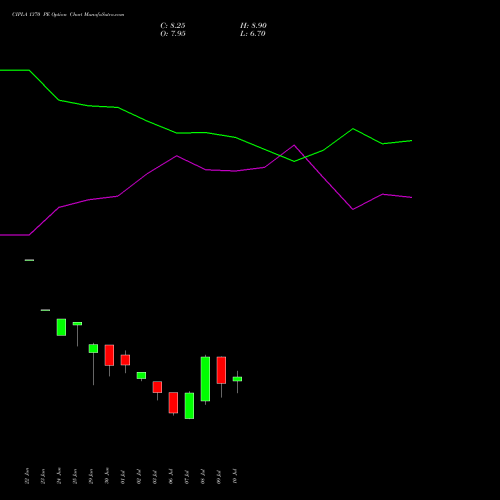Image resolution: width=500 pixels, height=500 pixels.
Task: Select the green candle above 02 Jul
Action: click(x=141, y=375)
